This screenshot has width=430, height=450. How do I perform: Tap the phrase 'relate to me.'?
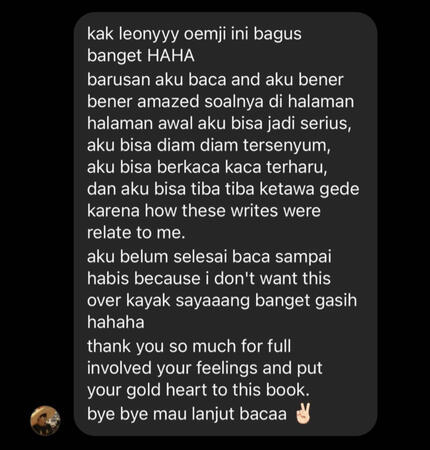click(136, 232)
